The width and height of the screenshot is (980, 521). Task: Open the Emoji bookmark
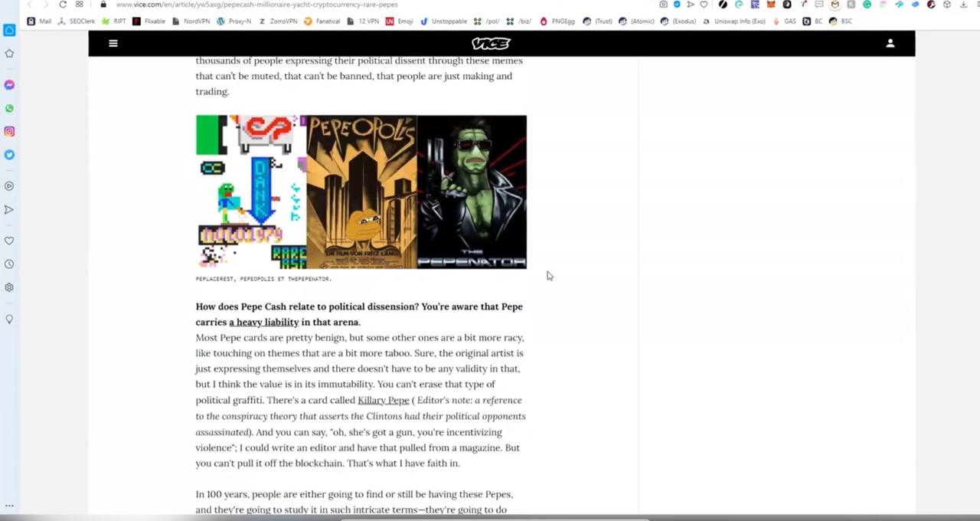pos(400,21)
